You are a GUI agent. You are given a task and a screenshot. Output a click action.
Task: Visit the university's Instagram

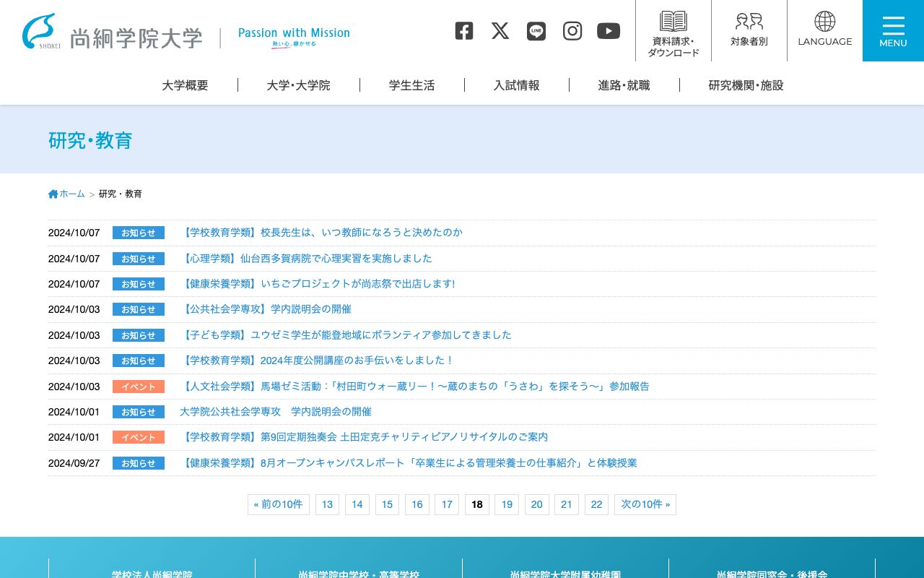pyautogui.click(x=572, y=30)
